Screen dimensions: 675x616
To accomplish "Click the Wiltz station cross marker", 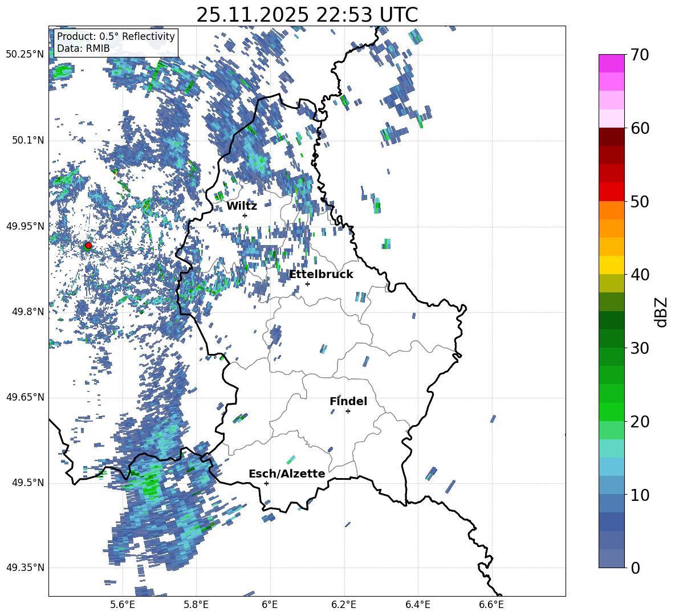I will coord(245,215).
